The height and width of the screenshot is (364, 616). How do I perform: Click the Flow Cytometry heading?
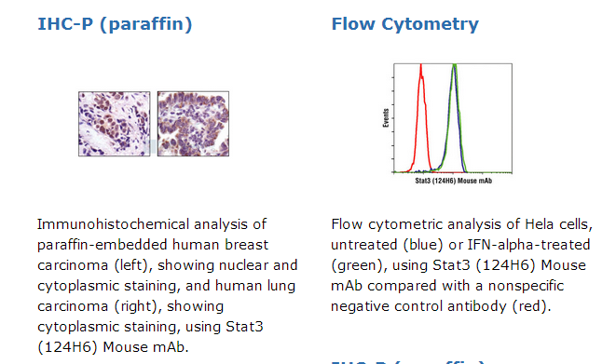point(405,24)
